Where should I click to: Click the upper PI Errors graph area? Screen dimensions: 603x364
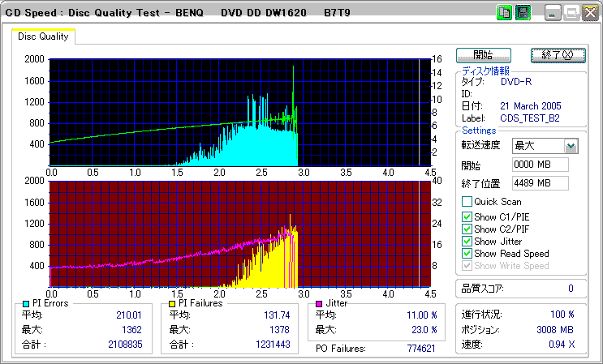click(x=240, y=113)
